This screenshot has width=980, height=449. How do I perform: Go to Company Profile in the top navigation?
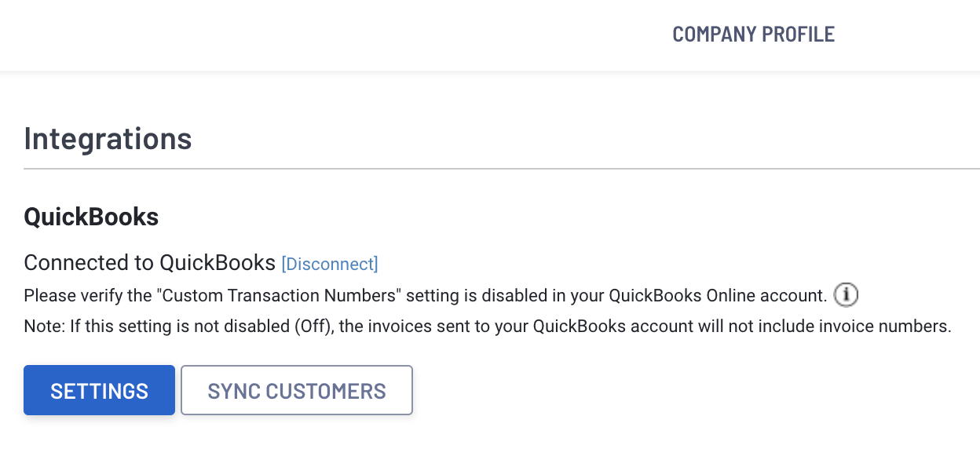click(x=754, y=35)
